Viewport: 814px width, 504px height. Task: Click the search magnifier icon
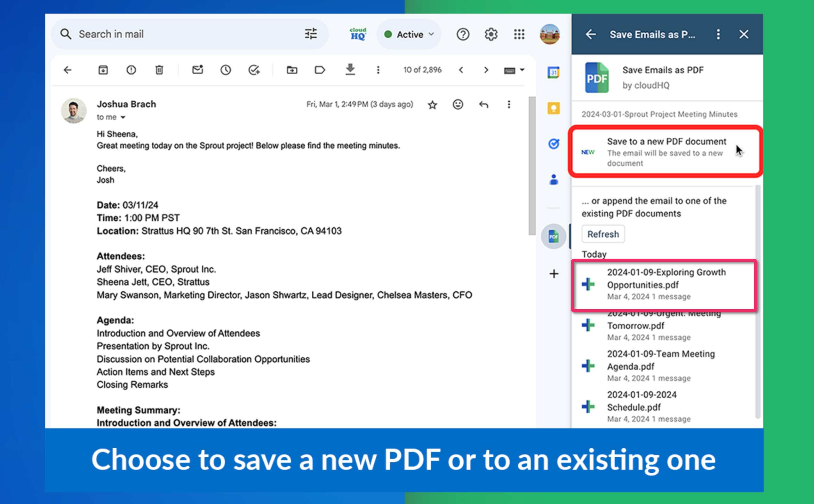point(66,34)
